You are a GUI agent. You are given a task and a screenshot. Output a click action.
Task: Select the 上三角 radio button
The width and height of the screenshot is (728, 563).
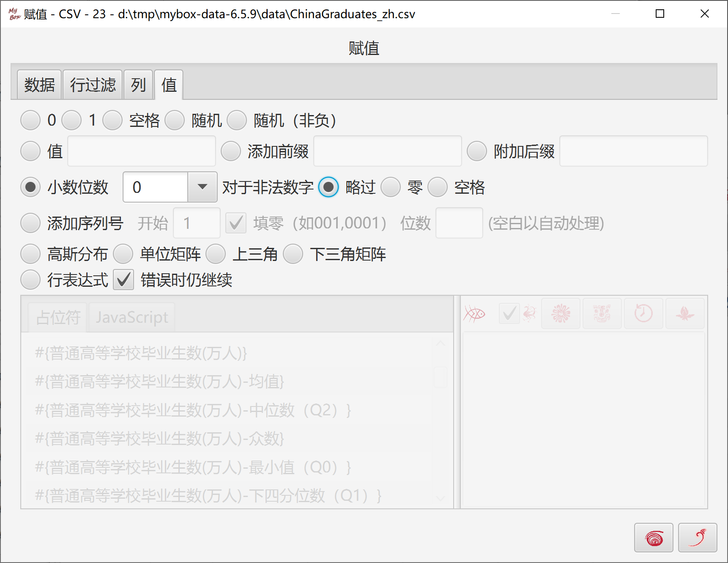point(216,254)
